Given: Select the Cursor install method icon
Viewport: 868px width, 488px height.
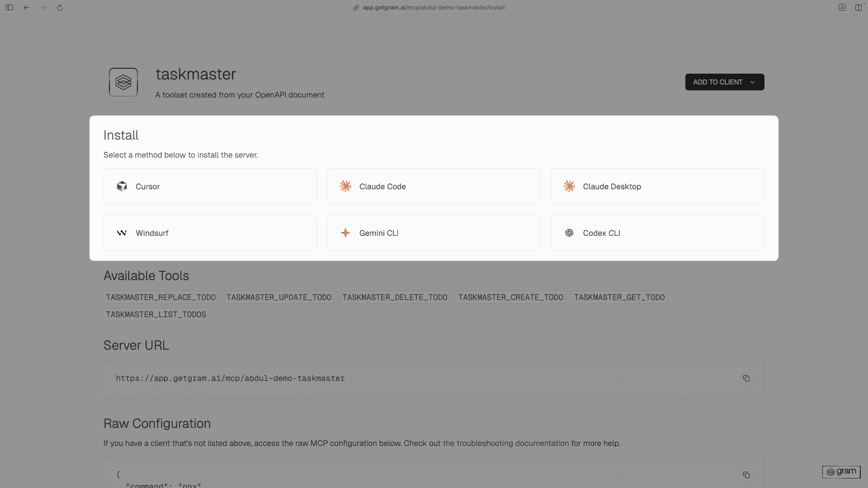Looking at the screenshot, I should coord(122,186).
